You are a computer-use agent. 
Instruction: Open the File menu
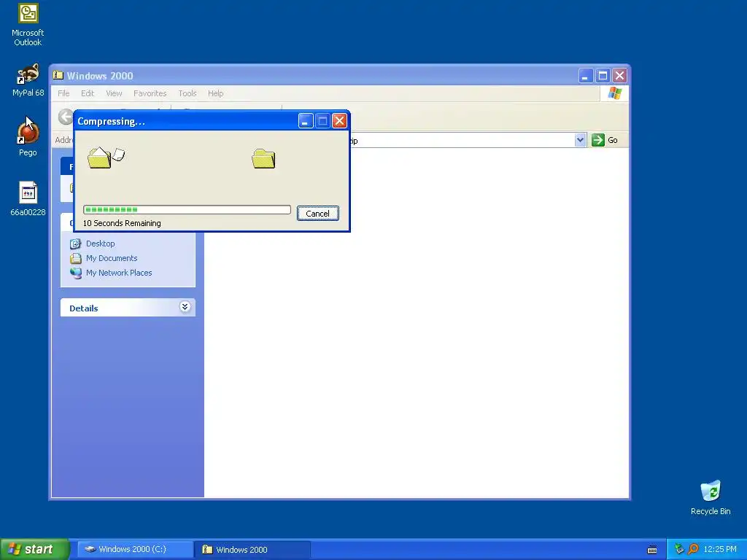click(64, 93)
